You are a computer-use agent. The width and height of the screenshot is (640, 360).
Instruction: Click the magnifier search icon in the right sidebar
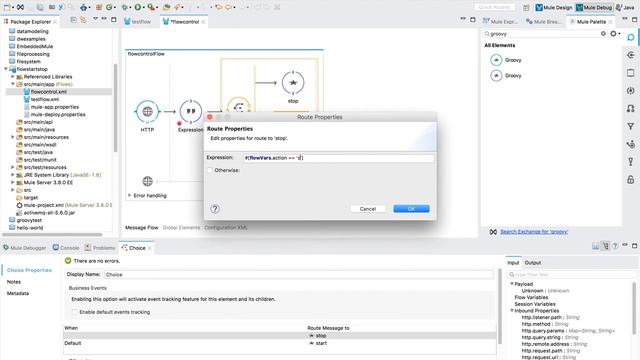point(631,38)
